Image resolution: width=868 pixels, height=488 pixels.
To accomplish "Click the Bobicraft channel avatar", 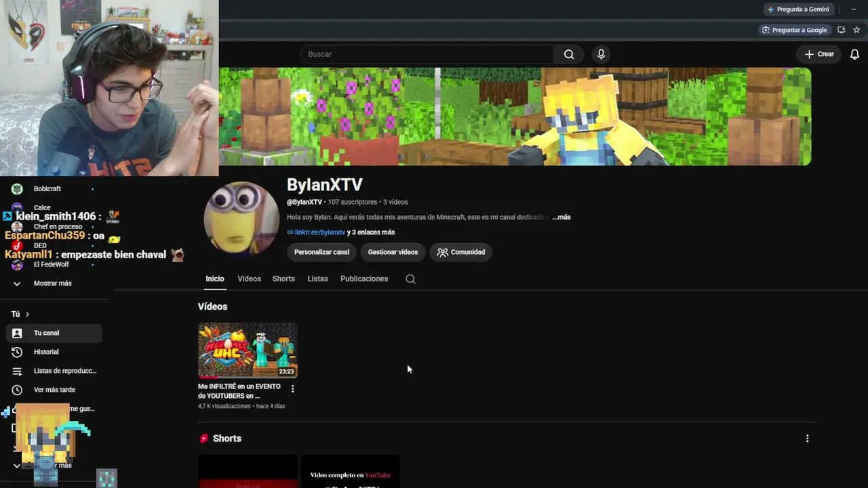I will click(x=17, y=188).
